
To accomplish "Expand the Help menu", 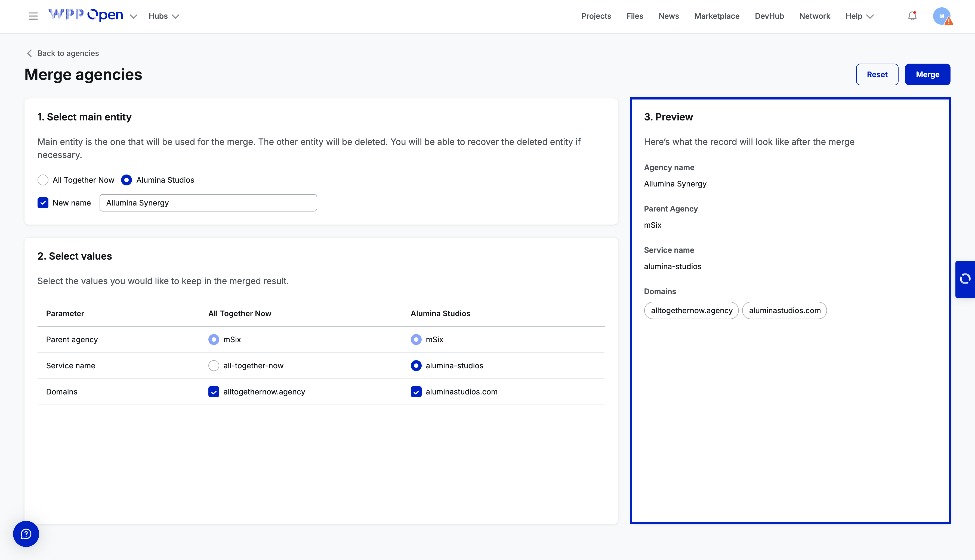I will click(859, 16).
